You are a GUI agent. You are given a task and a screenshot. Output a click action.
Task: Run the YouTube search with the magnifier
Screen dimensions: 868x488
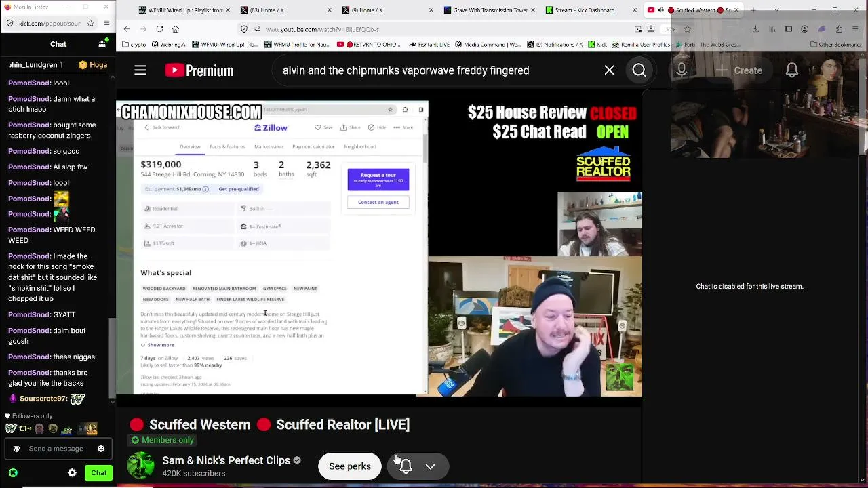[x=639, y=70]
